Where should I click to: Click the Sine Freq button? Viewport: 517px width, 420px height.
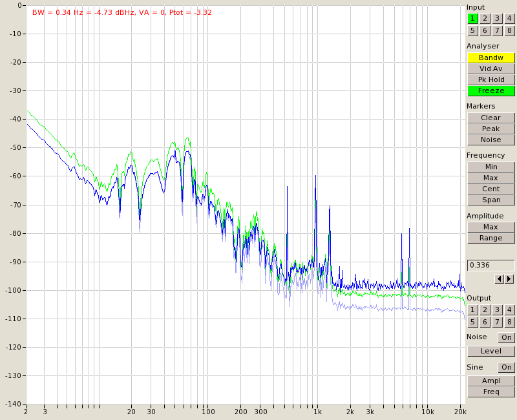pos(491,392)
